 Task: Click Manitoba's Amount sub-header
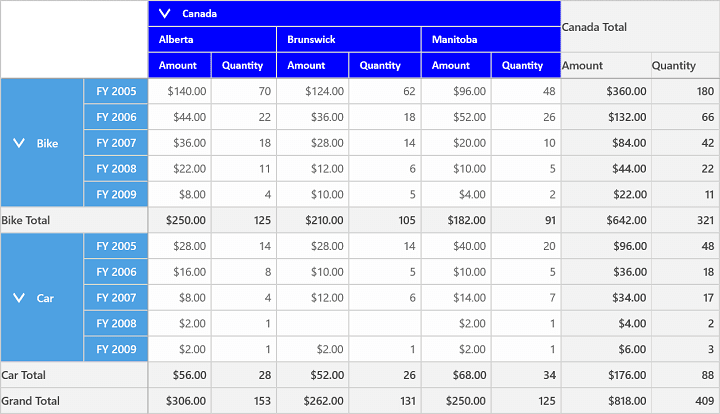tap(456, 65)
